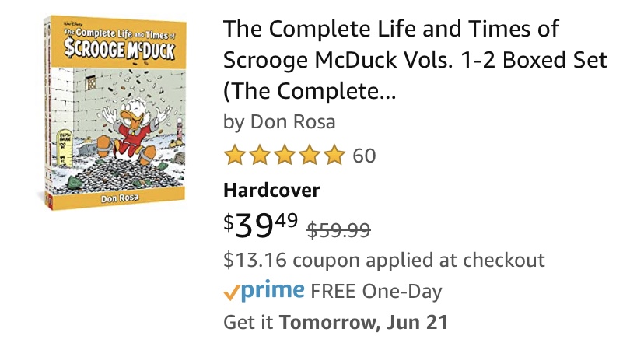The width and height of the screenshot is (644, 343).
Task: Click the $13.16 coupon applied text
Action: [x=383, y=260]
